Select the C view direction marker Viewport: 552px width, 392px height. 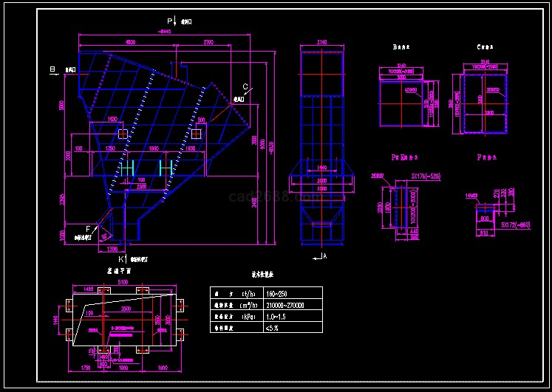coord(245,88)
